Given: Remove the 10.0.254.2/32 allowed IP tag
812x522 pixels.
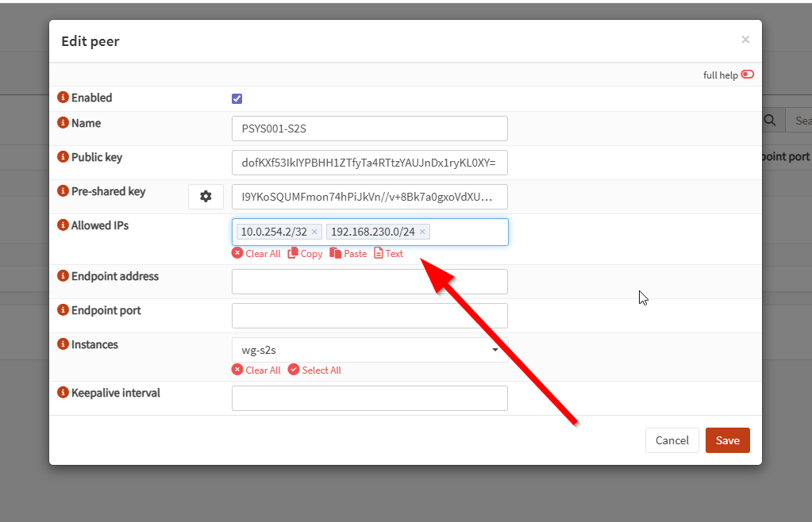Looking at the screenshot, I should click(314, 232).
